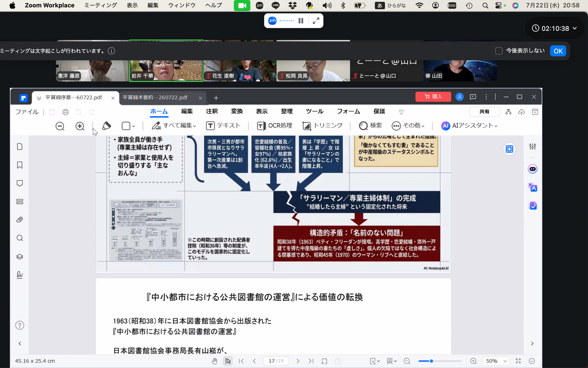Viewport: 588px width, 368px height.
Task: Go to the previous page
Action: pos(254,361)
